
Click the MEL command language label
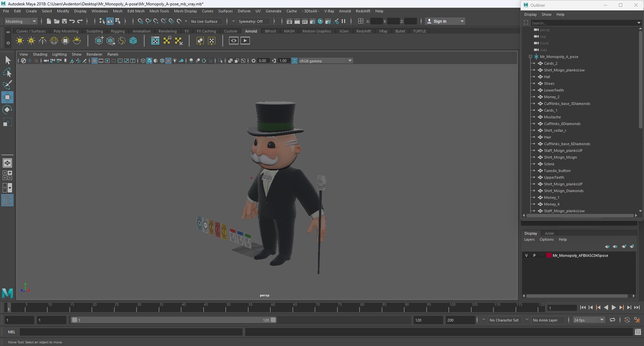(12, 332)
